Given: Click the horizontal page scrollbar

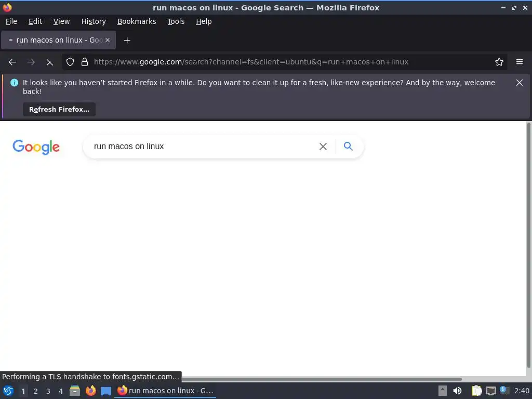Looking at the screenshot, I should 321,379.
